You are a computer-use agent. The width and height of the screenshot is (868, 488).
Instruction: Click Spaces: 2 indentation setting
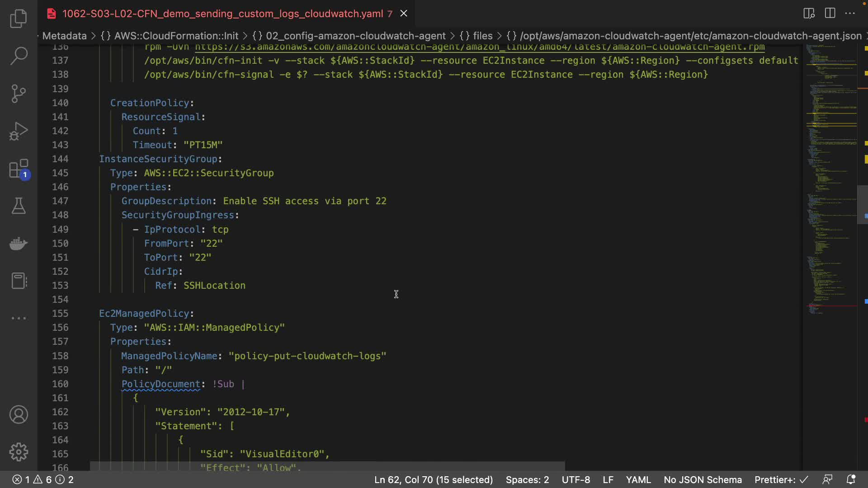point(527,479)
